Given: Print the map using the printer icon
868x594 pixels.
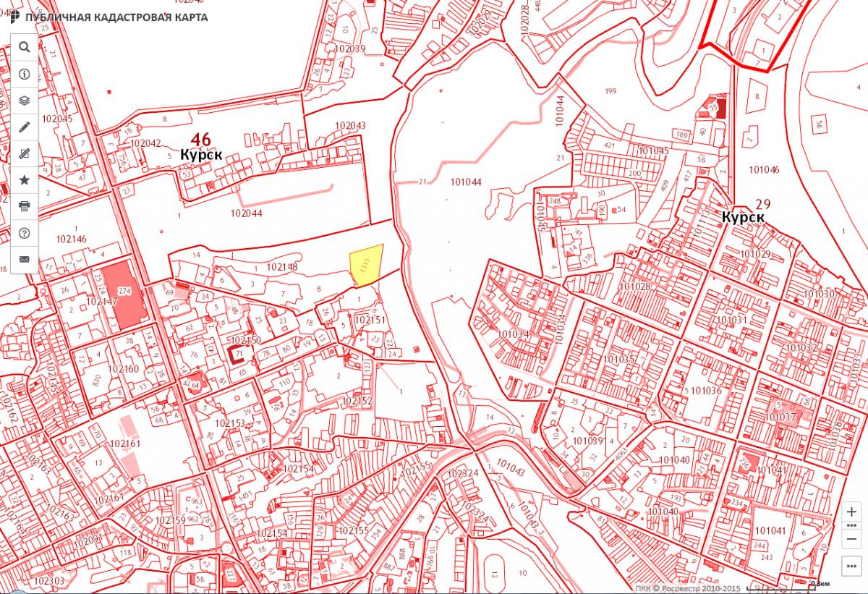Looking at the screenshot, I should tap(24, 206).
